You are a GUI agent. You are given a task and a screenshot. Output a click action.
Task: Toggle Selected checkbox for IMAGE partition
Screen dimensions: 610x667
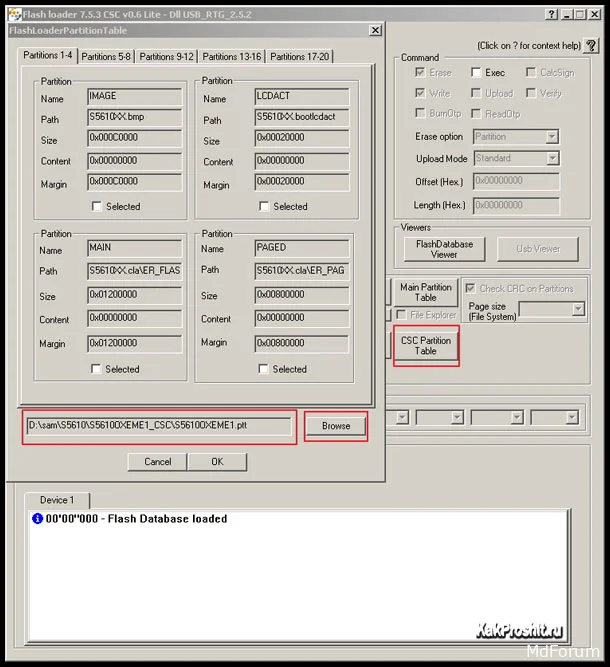97,207
